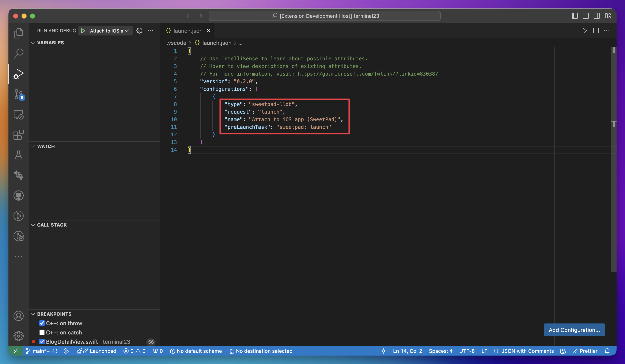Screen dimensions: 625x364
Task: Start debugging with the green play icon
Action: [x=83, y=30]
